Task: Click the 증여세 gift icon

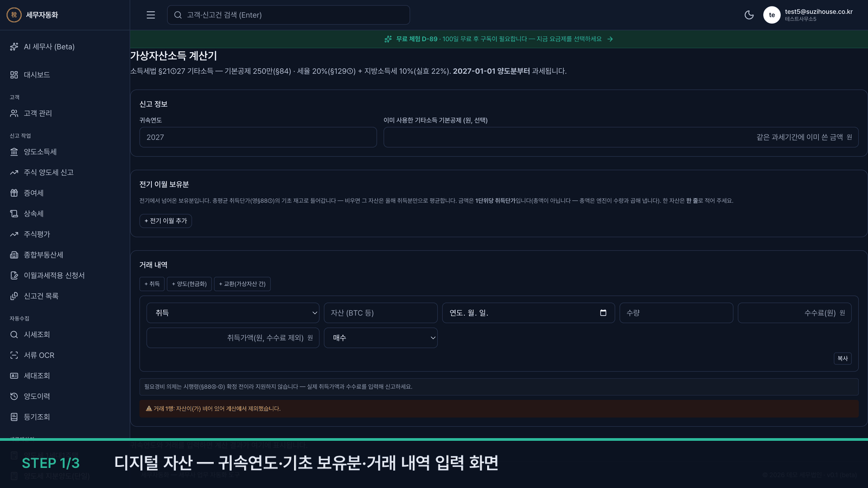Action: (14, 193)
